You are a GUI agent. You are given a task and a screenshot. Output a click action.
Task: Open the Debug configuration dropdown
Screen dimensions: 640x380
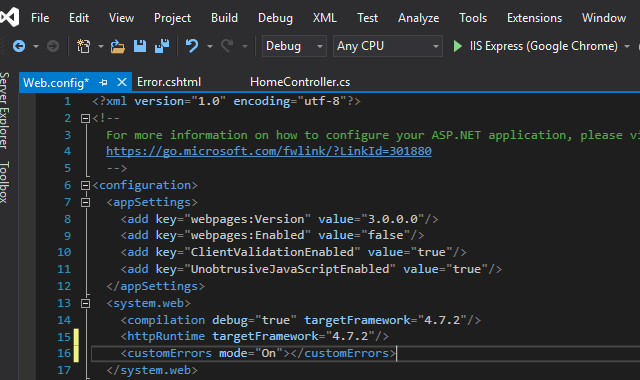click(x=294, y=46)
